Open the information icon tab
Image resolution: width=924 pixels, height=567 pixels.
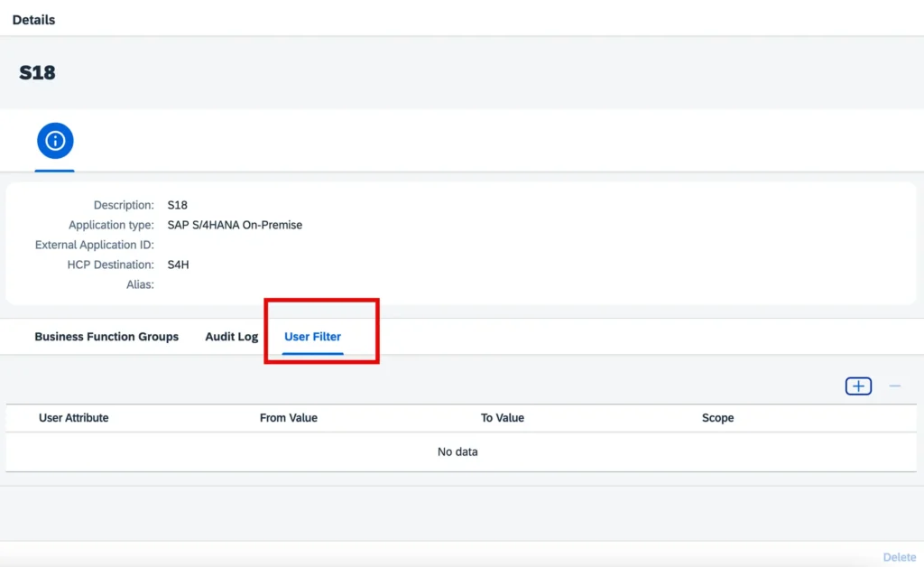55,141
